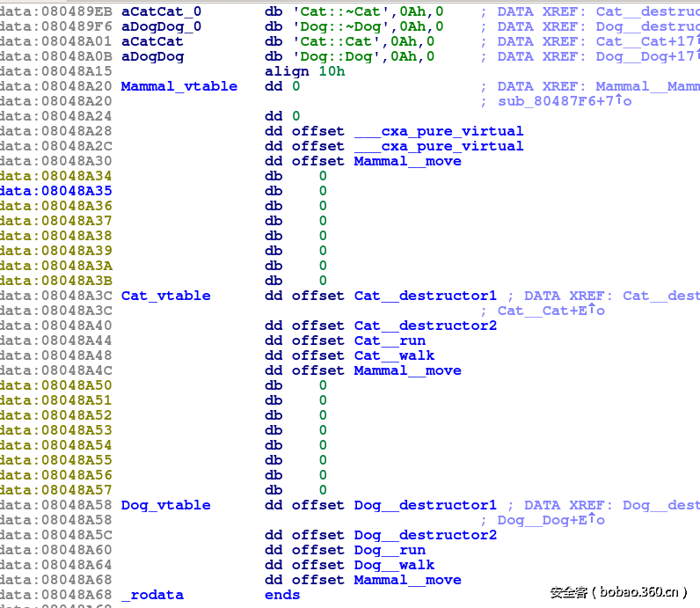Jump to Mammal__move at address 08048A30
Screen dimensions: 700x608
pos(407,161)
